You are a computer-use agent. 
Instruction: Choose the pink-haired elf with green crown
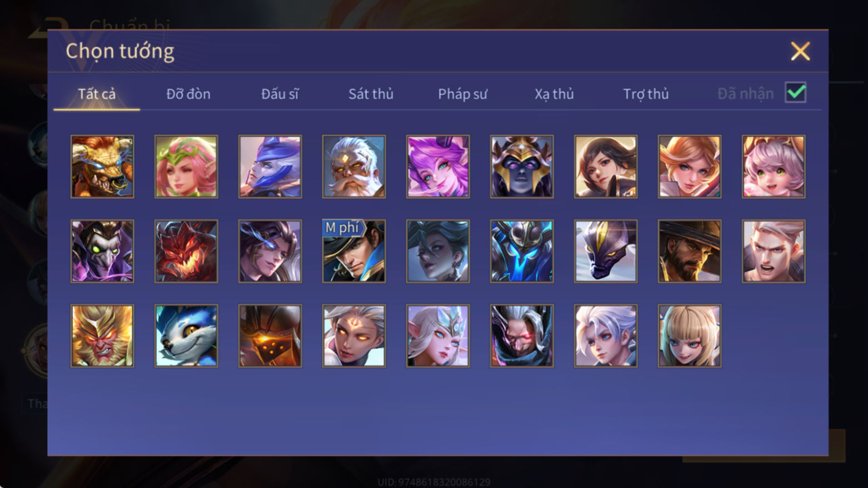pos(186,167)
